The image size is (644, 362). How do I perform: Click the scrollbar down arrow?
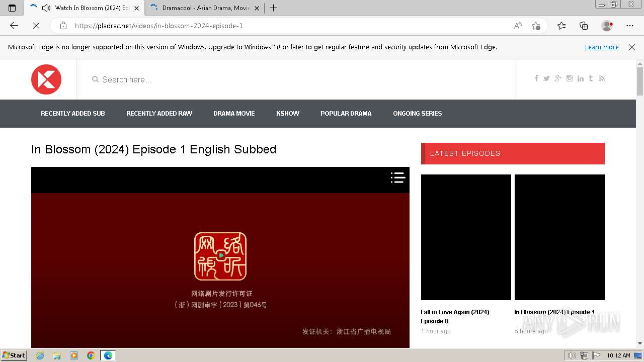click(640, 343)
